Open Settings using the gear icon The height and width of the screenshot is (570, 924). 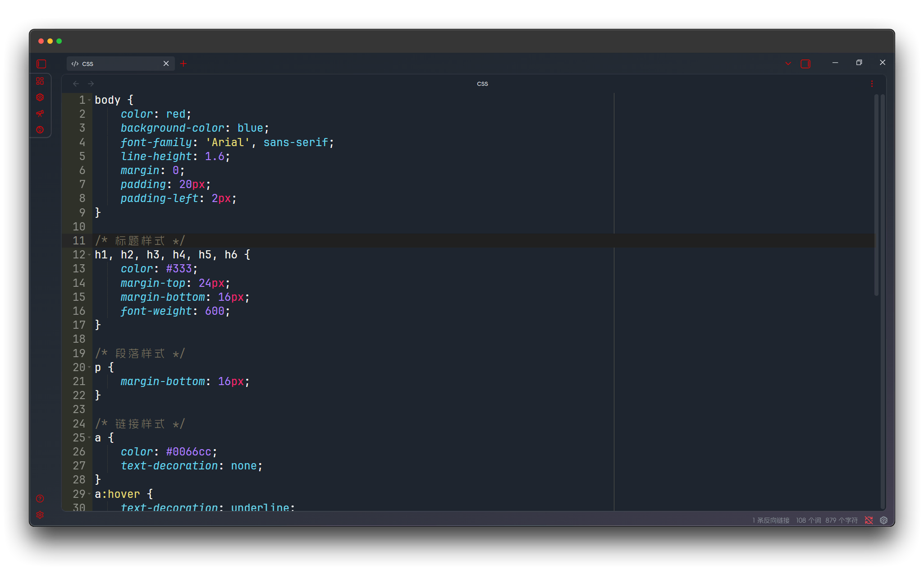click(40, 515)
